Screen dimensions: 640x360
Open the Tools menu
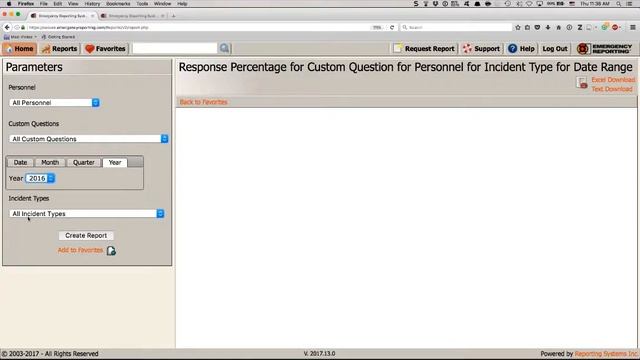pos(142,4)
